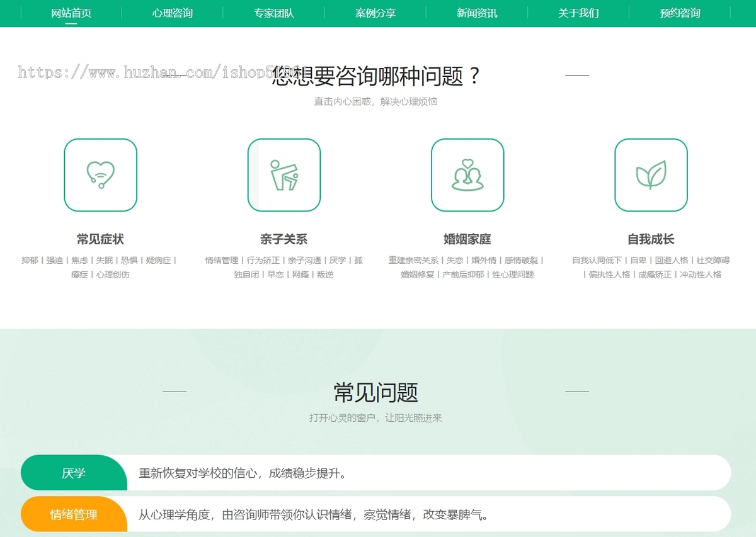Click 网瘾 under 亲子关系
756x537 pixels.
click(301, 274)
